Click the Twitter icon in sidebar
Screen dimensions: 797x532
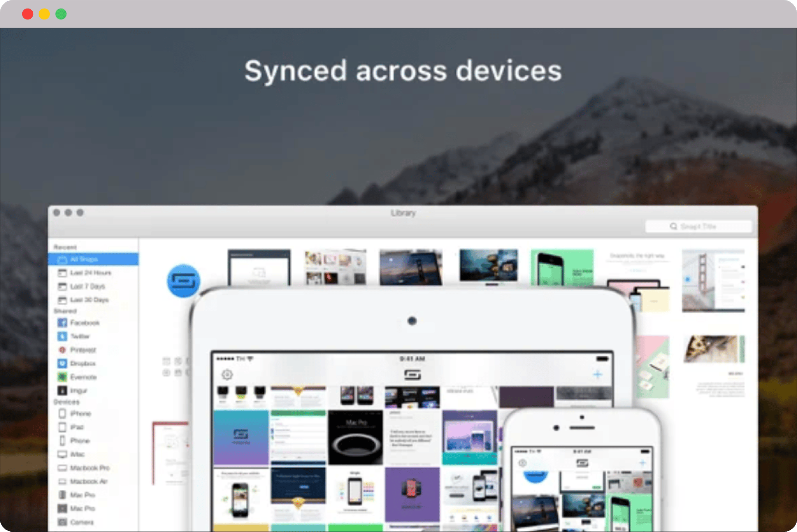(62, 336)
